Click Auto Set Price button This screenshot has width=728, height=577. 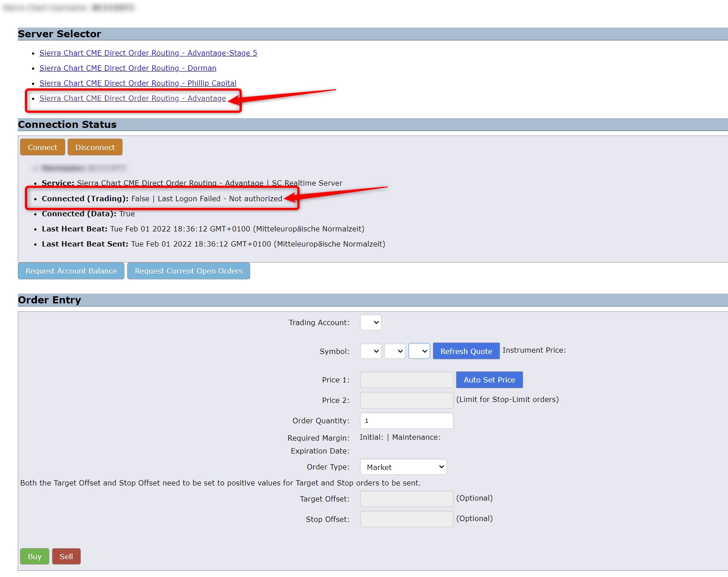point(489,380)
